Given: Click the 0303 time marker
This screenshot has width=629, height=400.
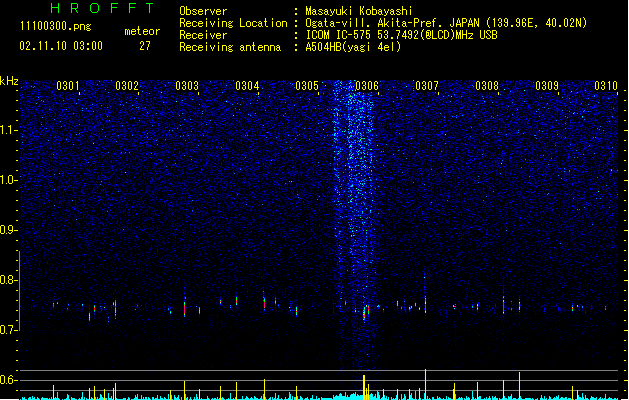Looking at the screenshot, I should (187, 86).
